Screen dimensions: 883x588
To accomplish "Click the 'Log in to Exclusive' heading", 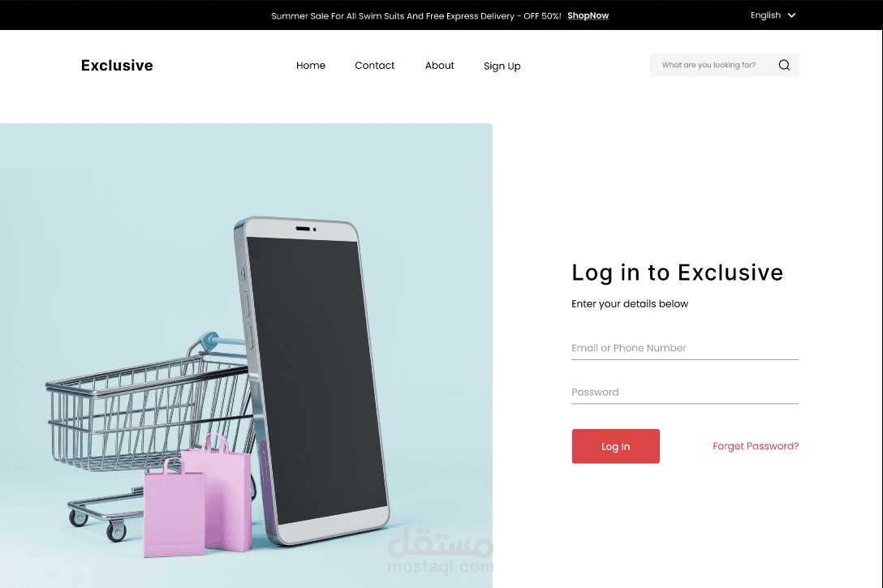I will (678, 273).
